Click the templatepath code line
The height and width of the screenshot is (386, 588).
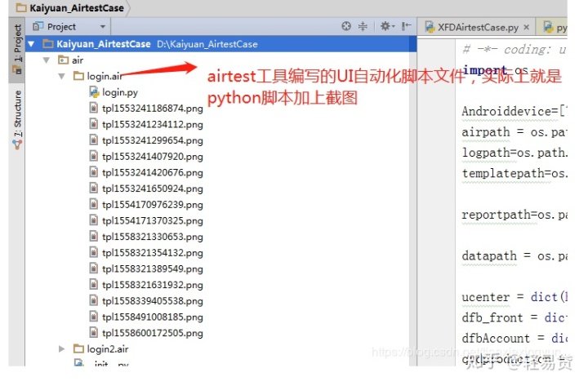[x=514, y=173]
